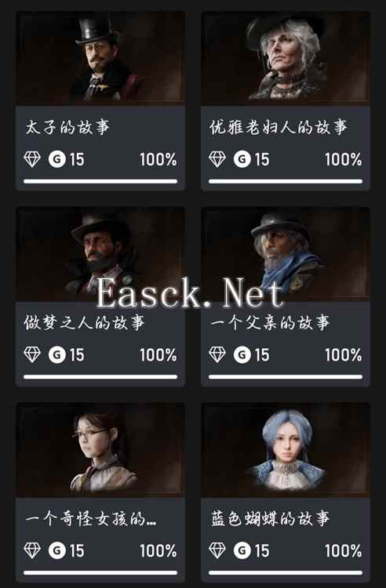
Task: Click progress bar under 一个奇怪女孩的… card
Action: 100,572
